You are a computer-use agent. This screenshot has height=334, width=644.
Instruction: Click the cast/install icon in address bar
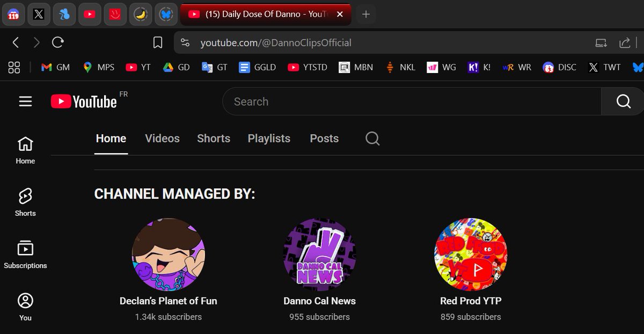click(601, 42)
